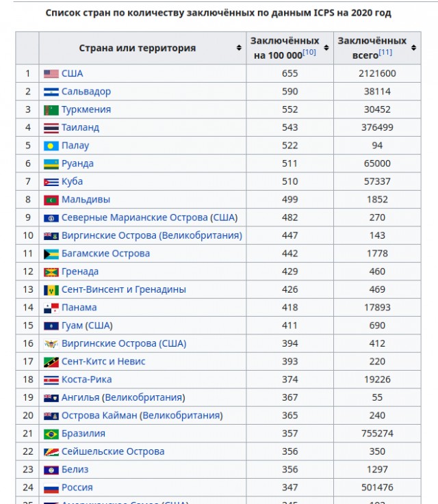Click the Panama flag icon

pyautogui.click(x=51, y=308)
